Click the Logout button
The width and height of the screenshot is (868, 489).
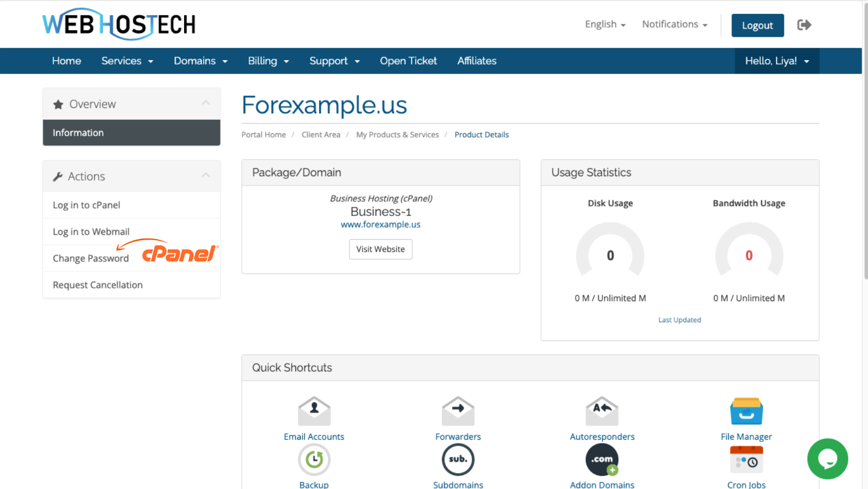pos(757,25)
